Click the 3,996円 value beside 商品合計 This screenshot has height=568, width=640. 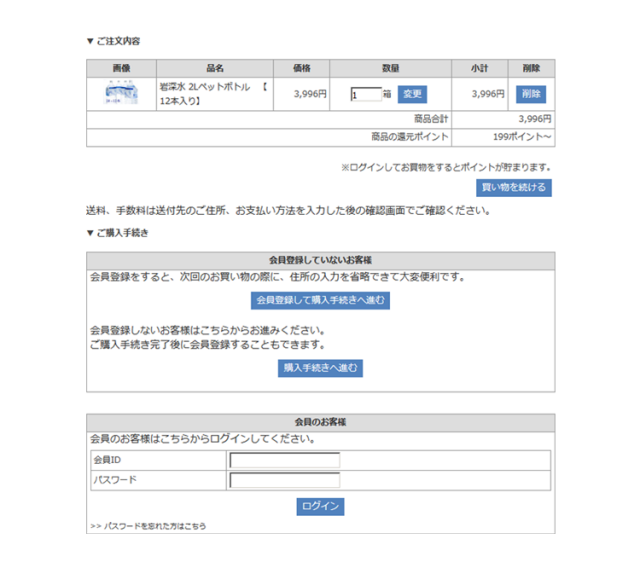click(535, 119)
